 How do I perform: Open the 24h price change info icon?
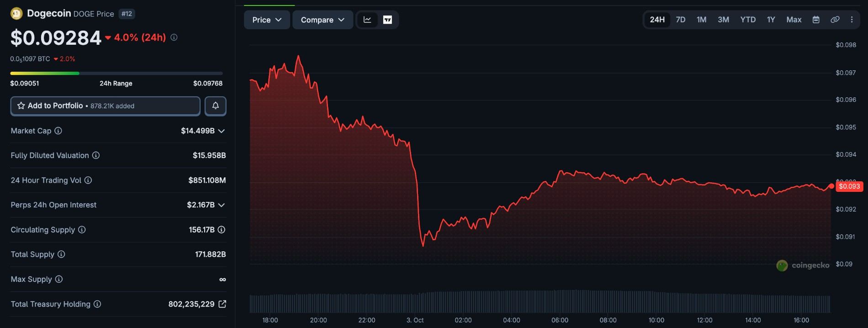tap(174, 37)
